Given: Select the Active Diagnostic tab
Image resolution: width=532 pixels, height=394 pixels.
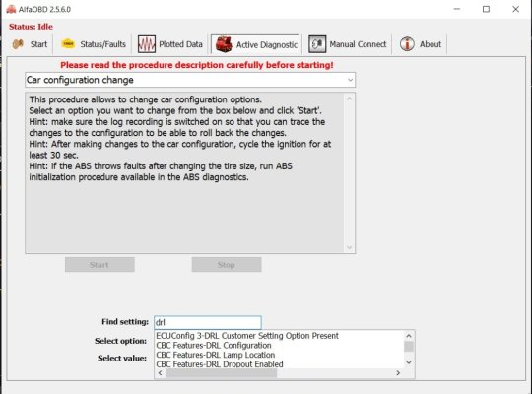Looking at the screenshot, I should (x=256, y=44).
